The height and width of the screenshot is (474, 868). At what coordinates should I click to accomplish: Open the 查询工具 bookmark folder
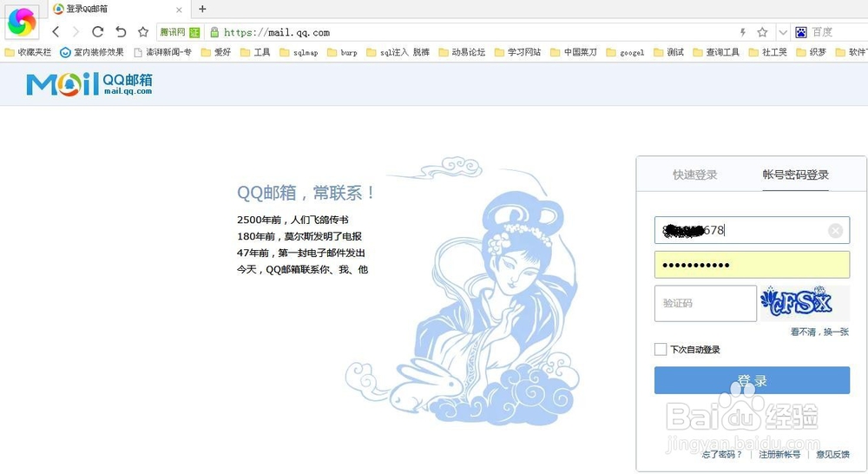[x=716, y=52]
